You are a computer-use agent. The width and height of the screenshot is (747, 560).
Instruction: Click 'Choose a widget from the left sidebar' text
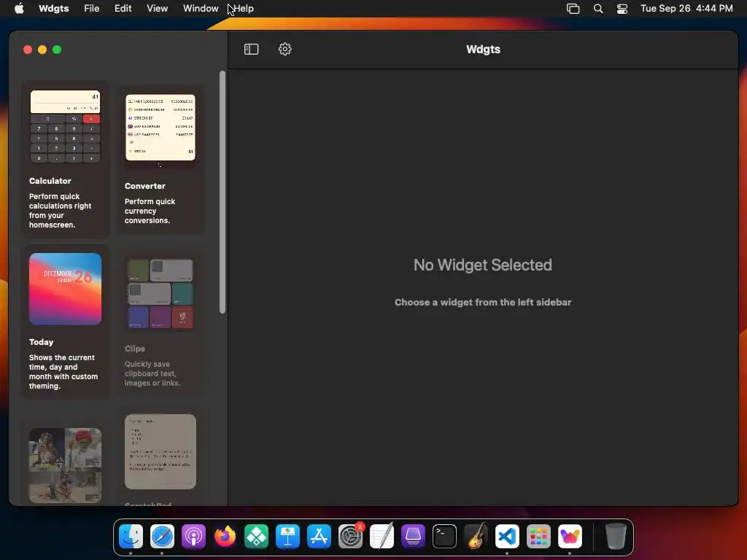pyautogui.click(x=483, y=303)
